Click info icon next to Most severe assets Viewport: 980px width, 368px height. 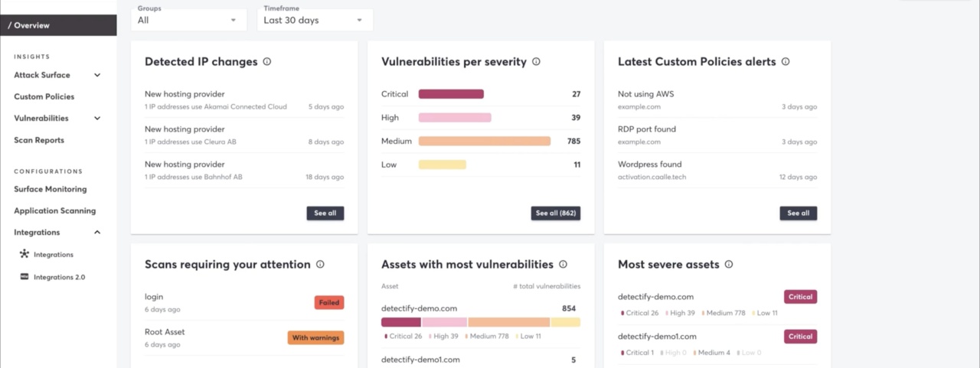coord(729,265)
